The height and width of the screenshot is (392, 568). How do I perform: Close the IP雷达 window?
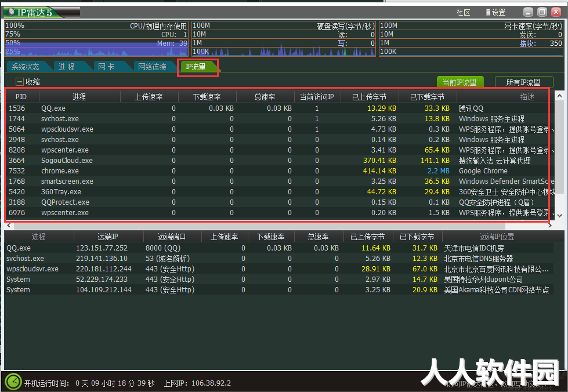(x=556, y=12)
